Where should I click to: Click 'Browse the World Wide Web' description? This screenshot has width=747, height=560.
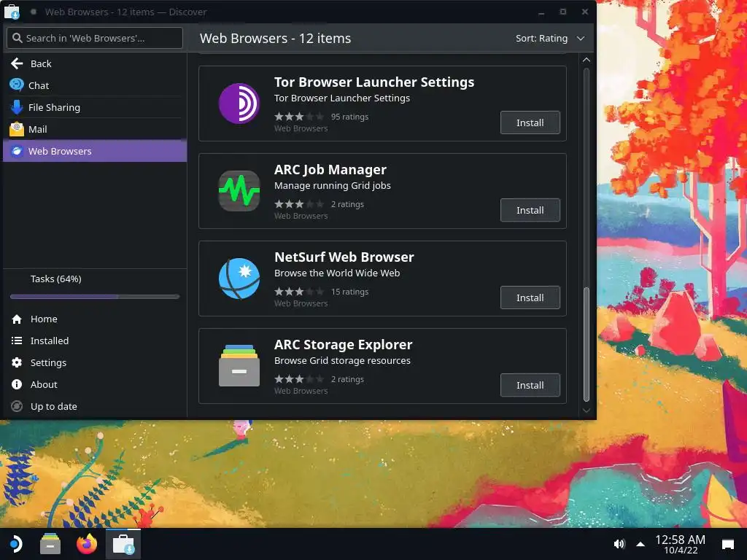point(337,273)
